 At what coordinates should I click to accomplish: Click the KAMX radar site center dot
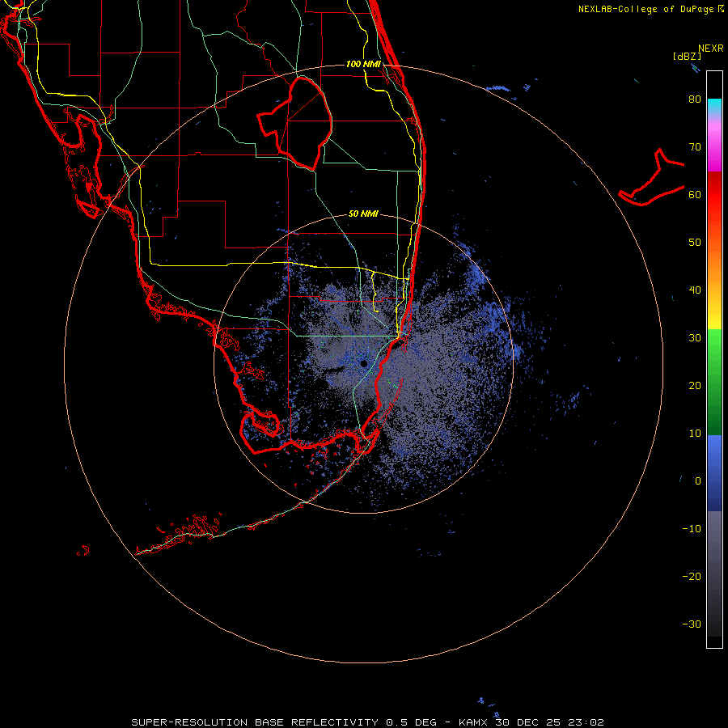point(364,363)
